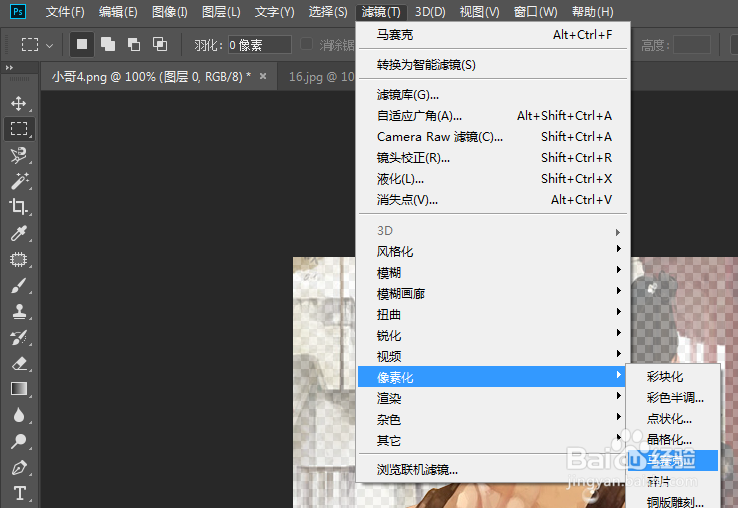Select the Magic Wand tool

(19, 181)
